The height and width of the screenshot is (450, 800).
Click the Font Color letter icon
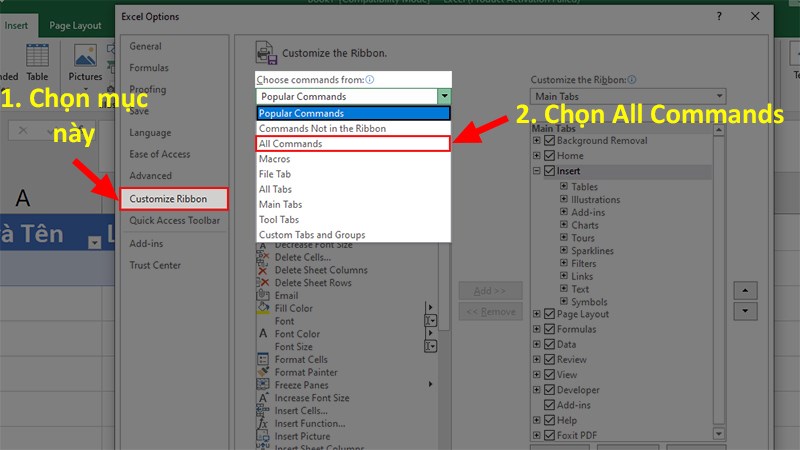point(263,334)
